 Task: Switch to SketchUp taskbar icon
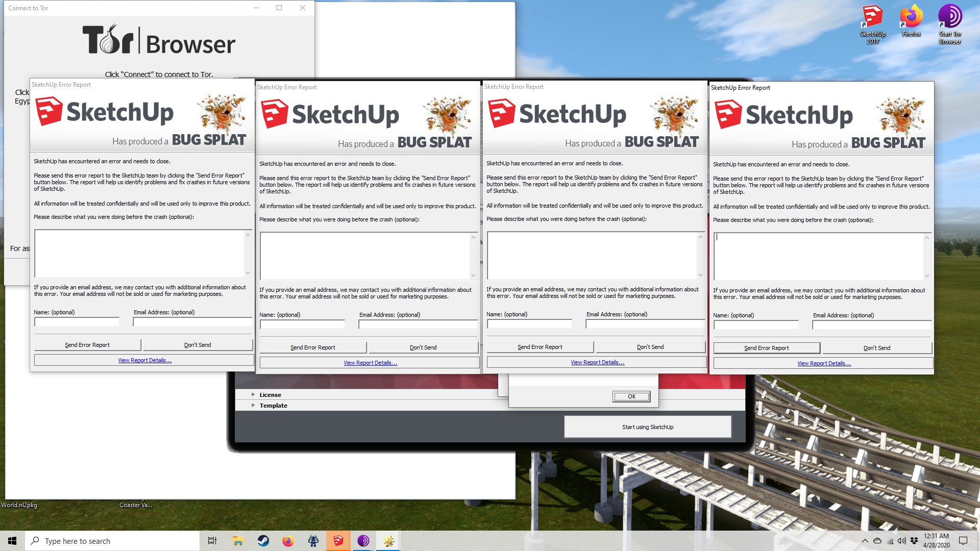[x=338, y=541]
